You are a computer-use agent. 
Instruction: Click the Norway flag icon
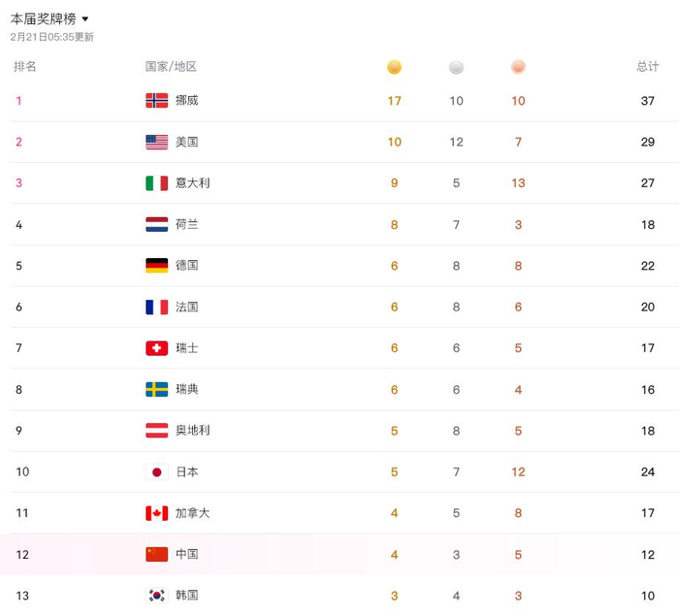coord(156,101)
